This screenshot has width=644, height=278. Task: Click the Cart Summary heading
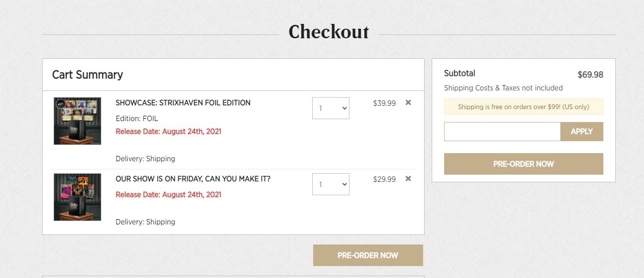pyautogui.click(x=87, y=75)
